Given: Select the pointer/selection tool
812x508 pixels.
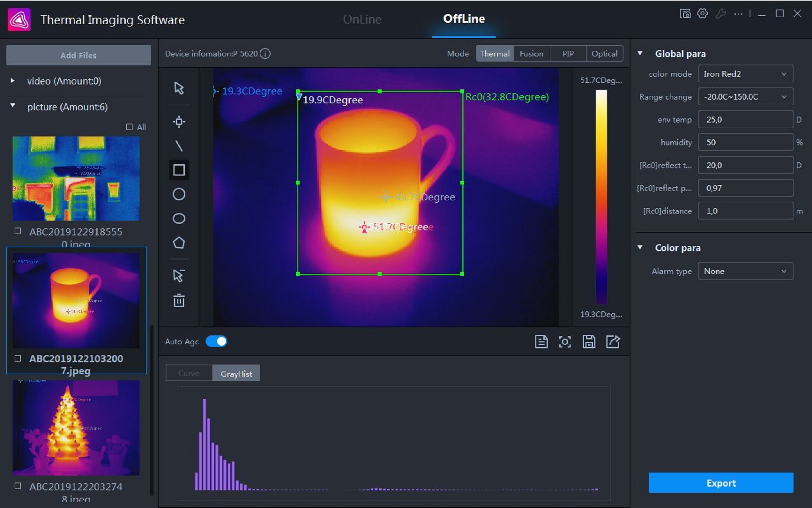Looking at the screenshot, I should tap(179, 88).
